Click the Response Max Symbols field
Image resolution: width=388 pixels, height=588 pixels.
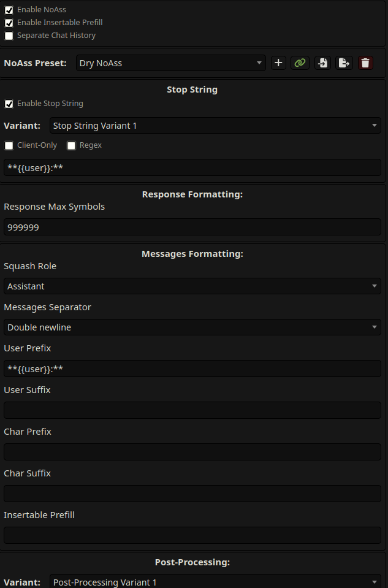coord(192,227)
